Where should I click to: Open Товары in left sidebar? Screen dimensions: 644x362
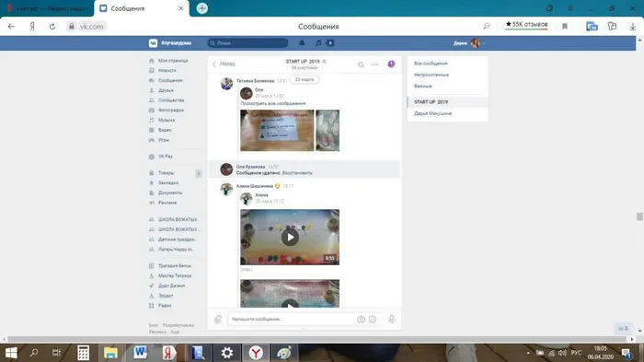166,173
